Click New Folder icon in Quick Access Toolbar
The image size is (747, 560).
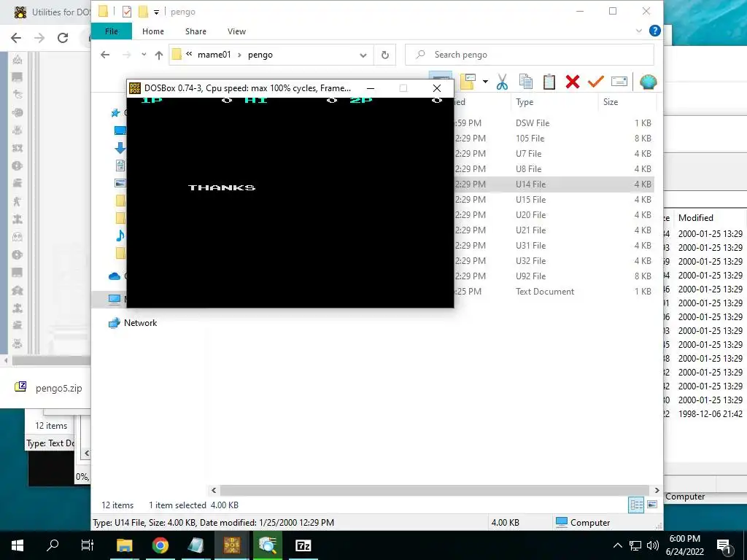(143, 12)
